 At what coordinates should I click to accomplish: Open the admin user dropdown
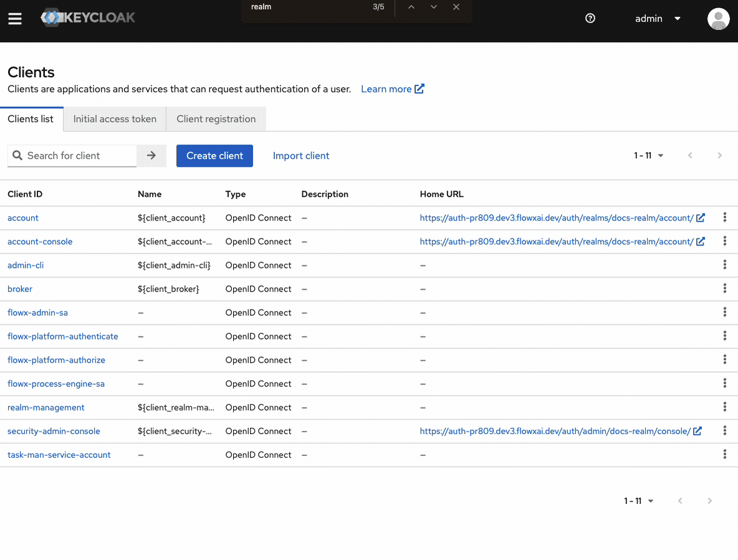click(658, 18)
